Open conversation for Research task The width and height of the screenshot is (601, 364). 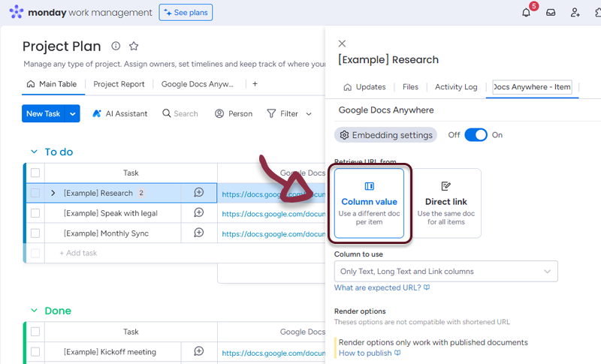click(x=198, y=193)
